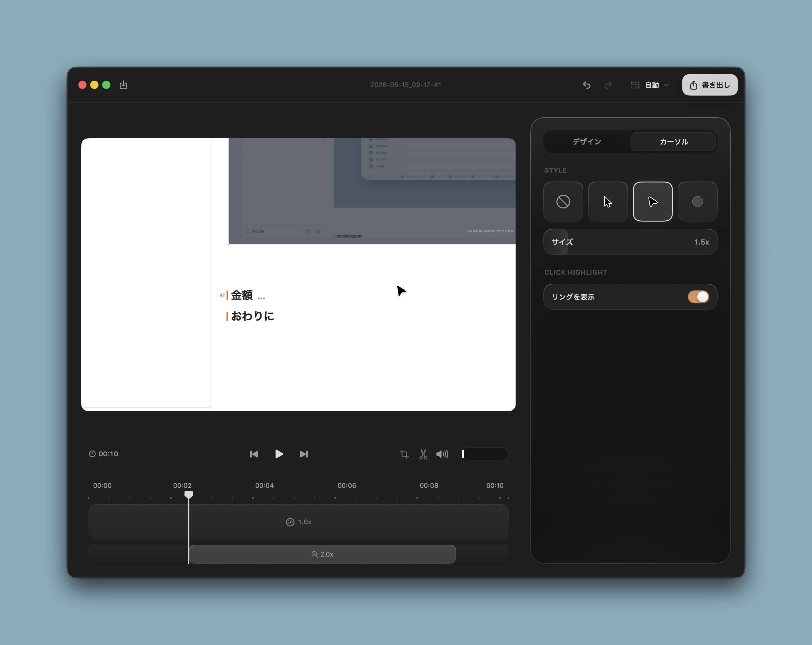
Task: Open the crop tool
Action: tap(404, 454)
